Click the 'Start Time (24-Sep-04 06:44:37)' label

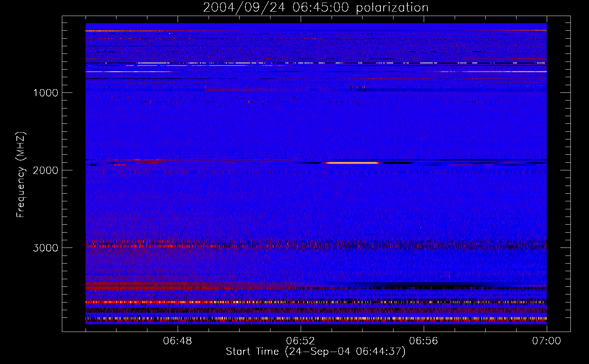coord(316,352)
